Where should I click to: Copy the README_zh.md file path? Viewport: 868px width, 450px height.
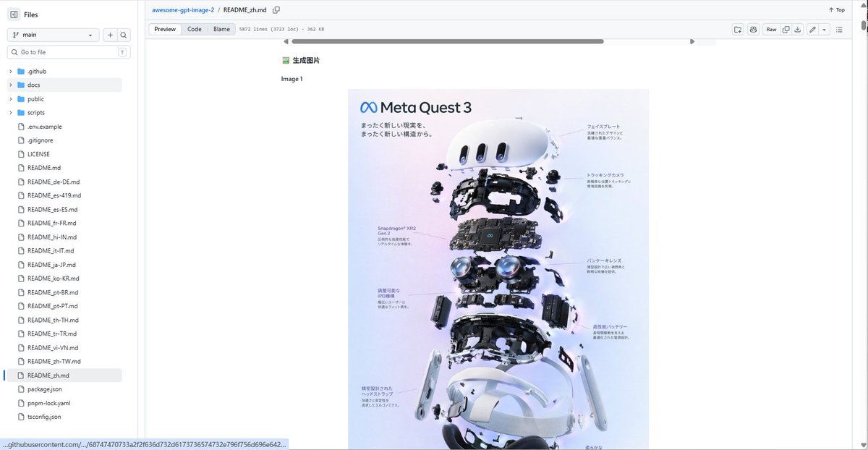tap(276, 10)
